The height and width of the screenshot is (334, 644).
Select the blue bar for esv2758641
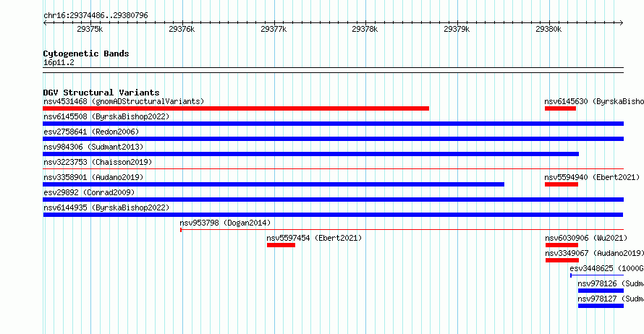point(333,139)
